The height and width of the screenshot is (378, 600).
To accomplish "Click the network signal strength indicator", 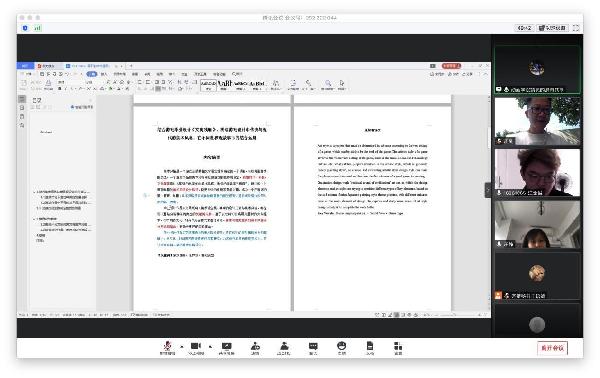I will pyautogui.click(x=38, y=28).
